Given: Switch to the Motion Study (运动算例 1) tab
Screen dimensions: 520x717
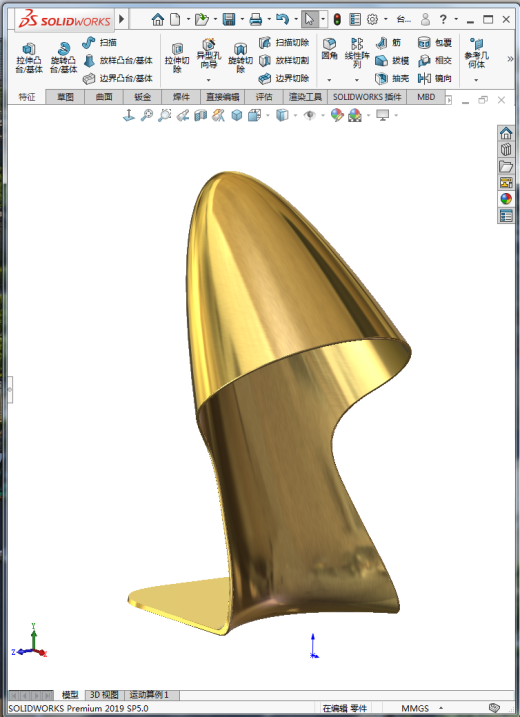Looking at the screenshot, I should click(150, 695).
